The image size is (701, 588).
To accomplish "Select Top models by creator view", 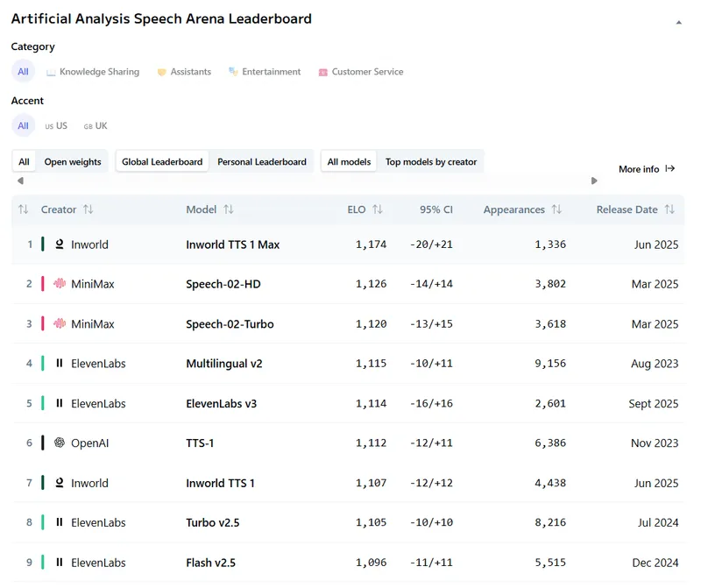I will coord(432,161).
